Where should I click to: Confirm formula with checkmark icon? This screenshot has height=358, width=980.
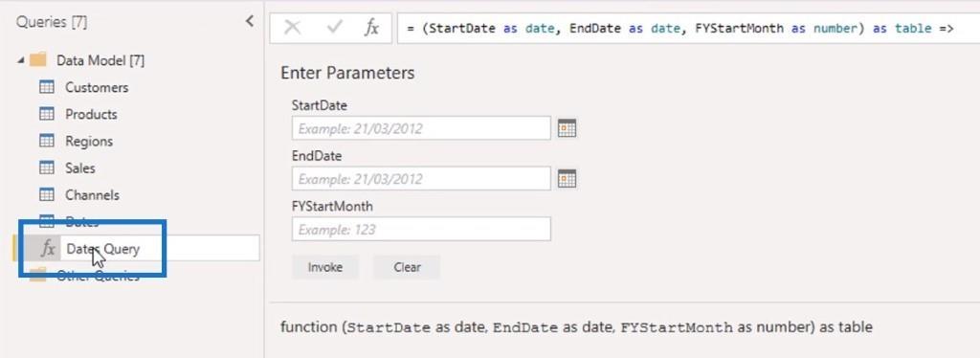point(334,28)
